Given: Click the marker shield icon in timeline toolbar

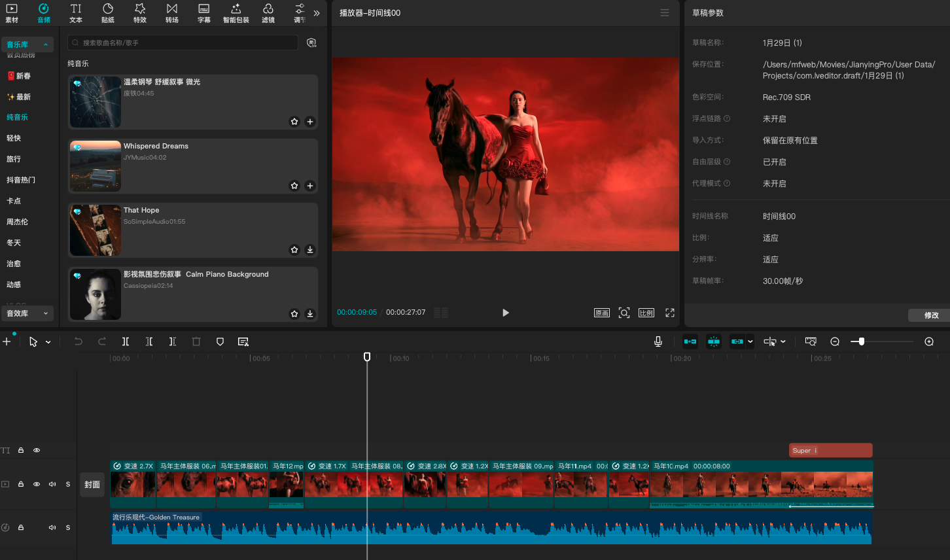Looking at the screenshot, I should 220,341.
